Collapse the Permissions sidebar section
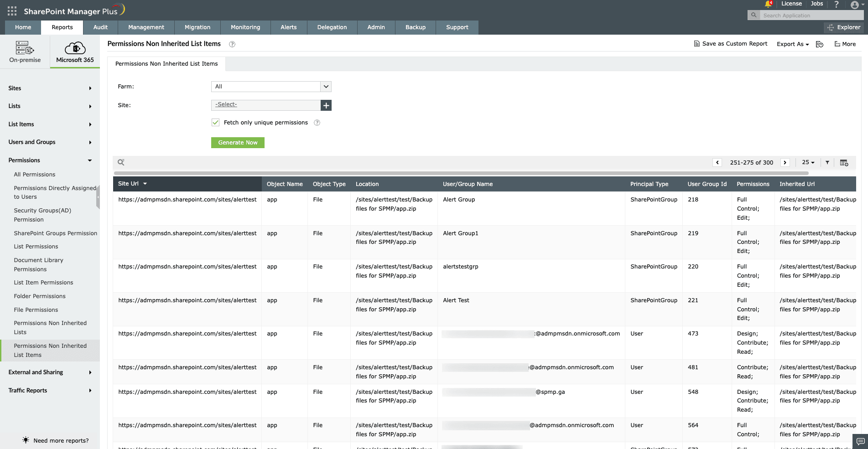The width and height of the screenshot is (868, 449). [x=50, y=160]
